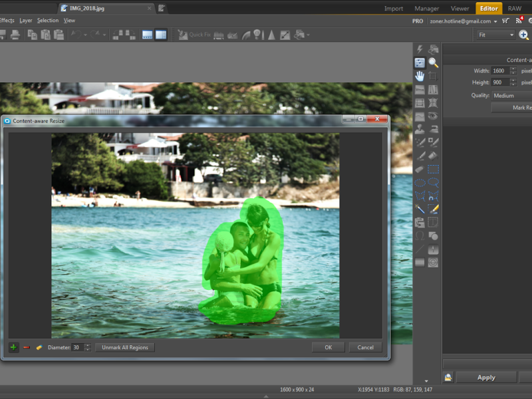
Task: Open the RSS news feed icon
Action: (x=519, y=21)
